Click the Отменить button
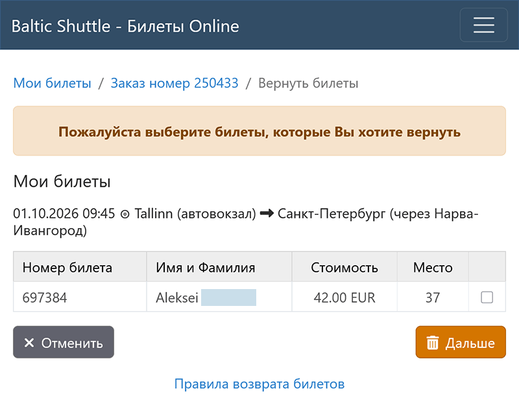The height and width of the screenshot is (420, 519). (64, 342)
